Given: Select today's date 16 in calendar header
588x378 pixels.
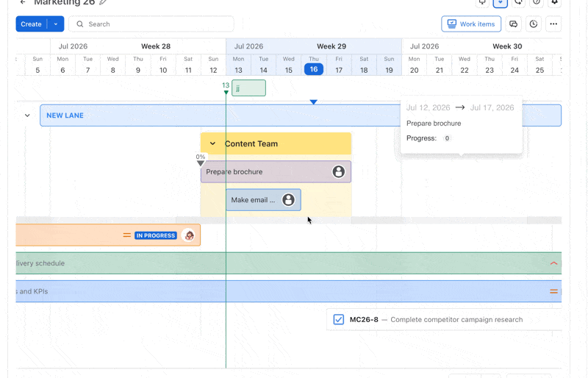Looking at the screenshot, I should (314, 69).
